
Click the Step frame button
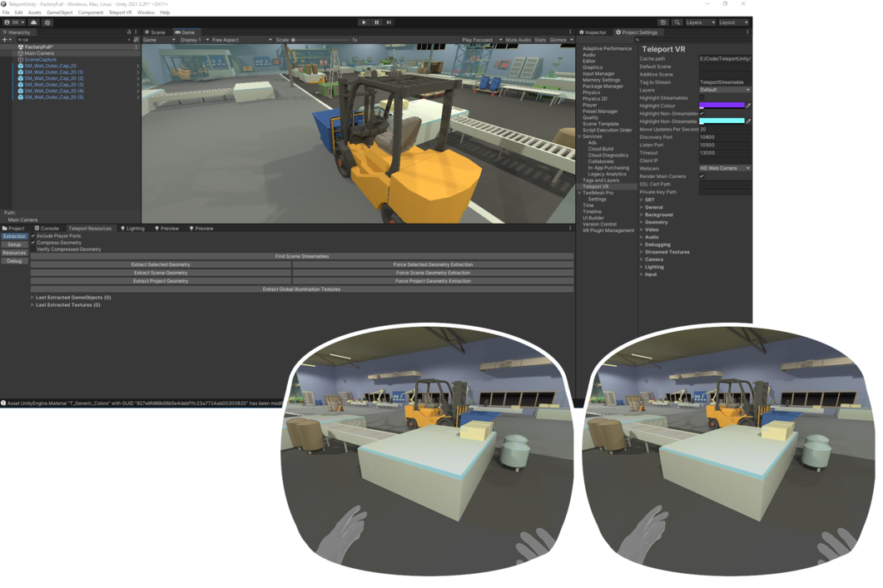[389, 22]
